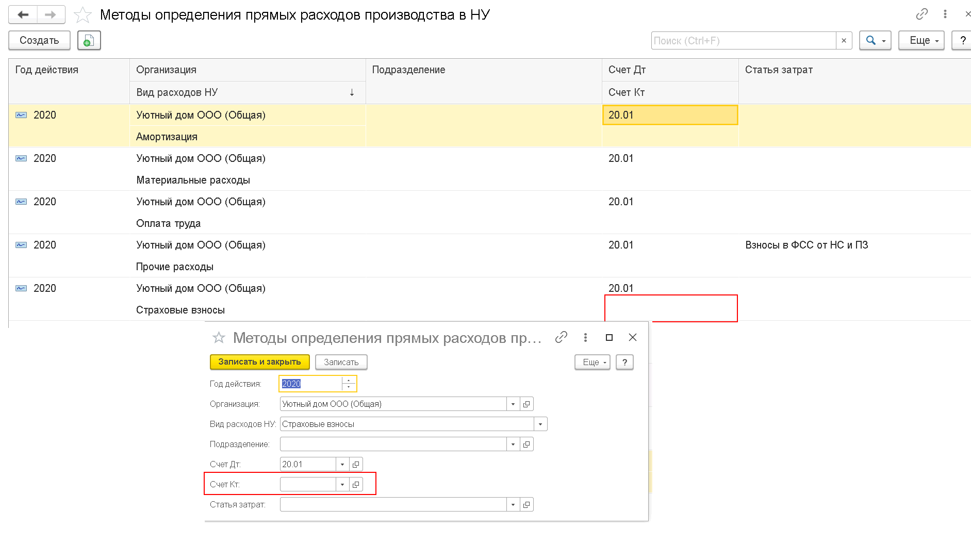Viewport: 971px width, 560px height.
Task: Clear the search field with X
Action: point(844,40)
